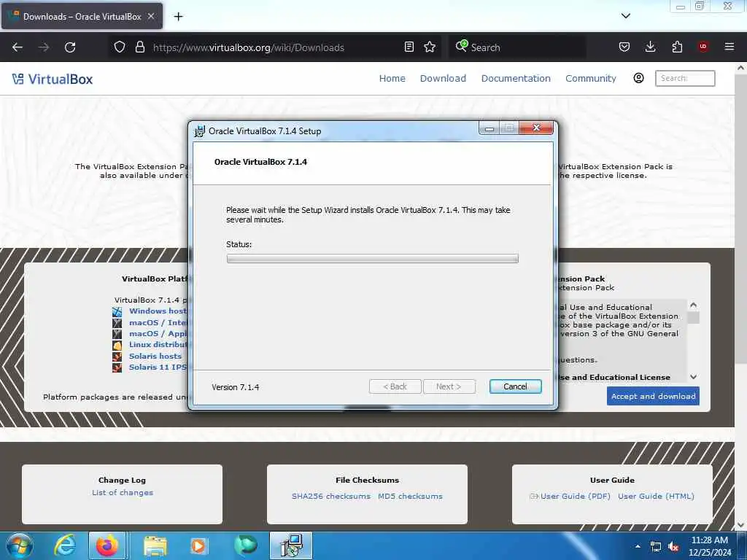Open the green taskbar application icon
Screen dimensions: 747x560
pos(245,545)
